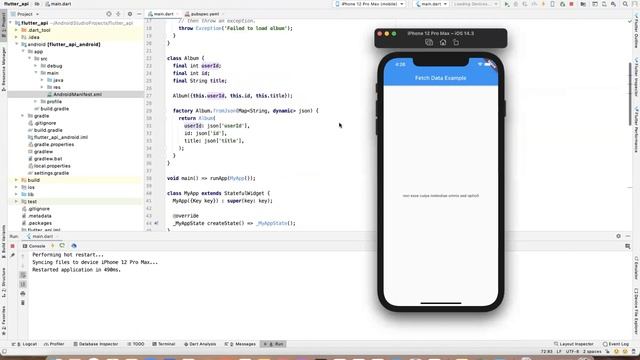Open the Database Inspector tool window
The width and height of the screenshot is (640, 360).
pos(96,344)
